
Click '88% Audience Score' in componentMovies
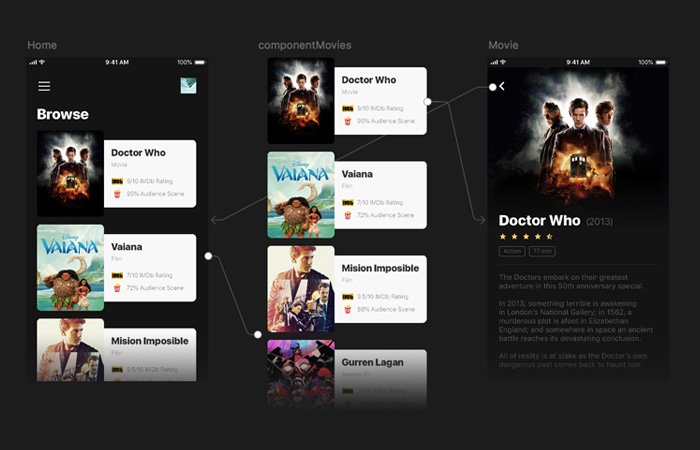pos(386,309)
